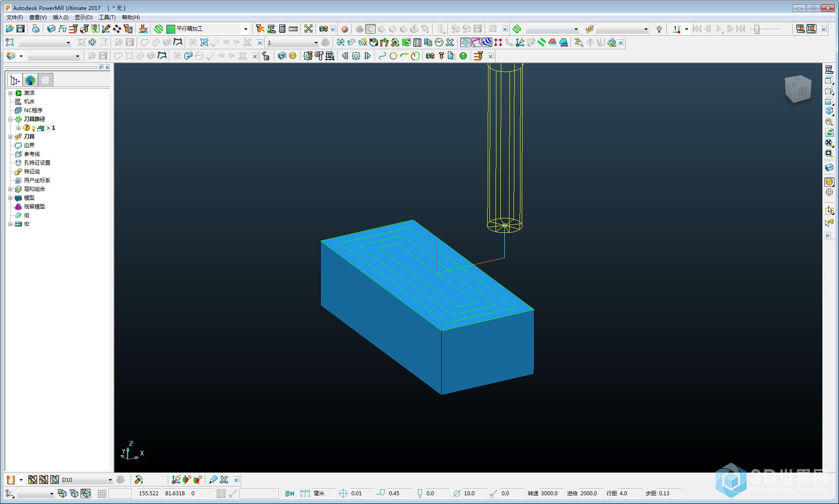Click the tolerance value 0.01 in status bar
This screenshot has height=504, width=839.
point(361,493)
